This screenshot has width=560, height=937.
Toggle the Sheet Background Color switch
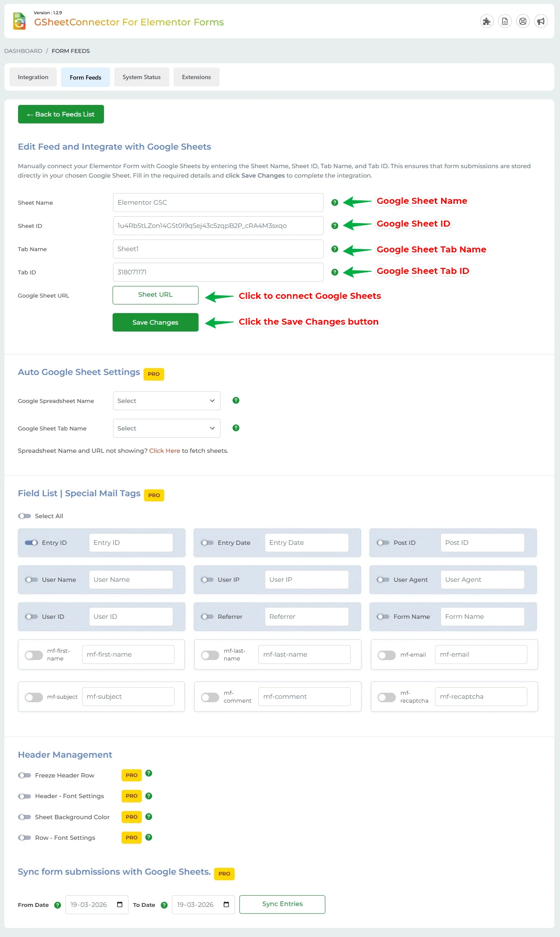click(24, 817)
